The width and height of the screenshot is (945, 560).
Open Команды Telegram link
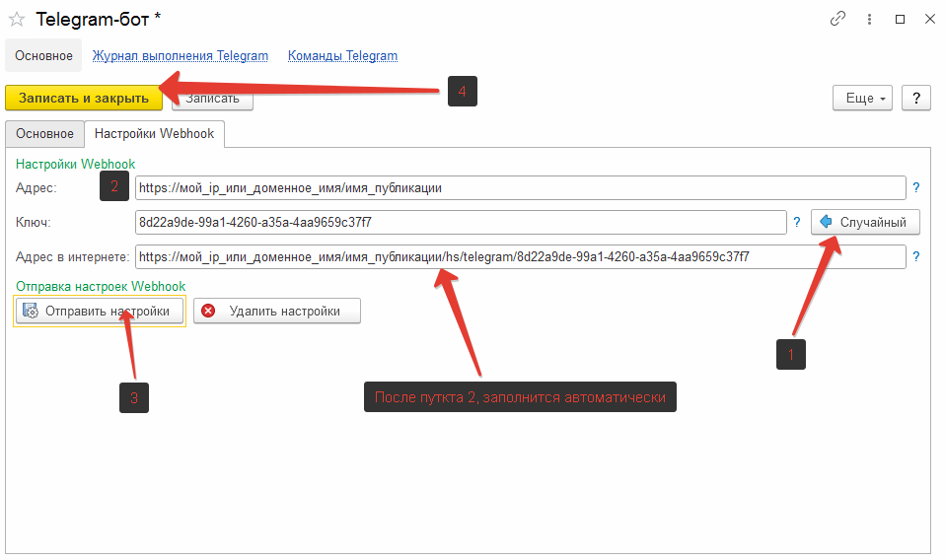click(342, 56)
